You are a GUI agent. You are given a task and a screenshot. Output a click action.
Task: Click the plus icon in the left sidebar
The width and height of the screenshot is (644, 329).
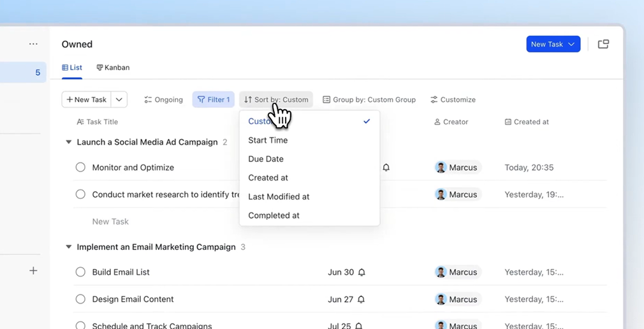(33, 271)
